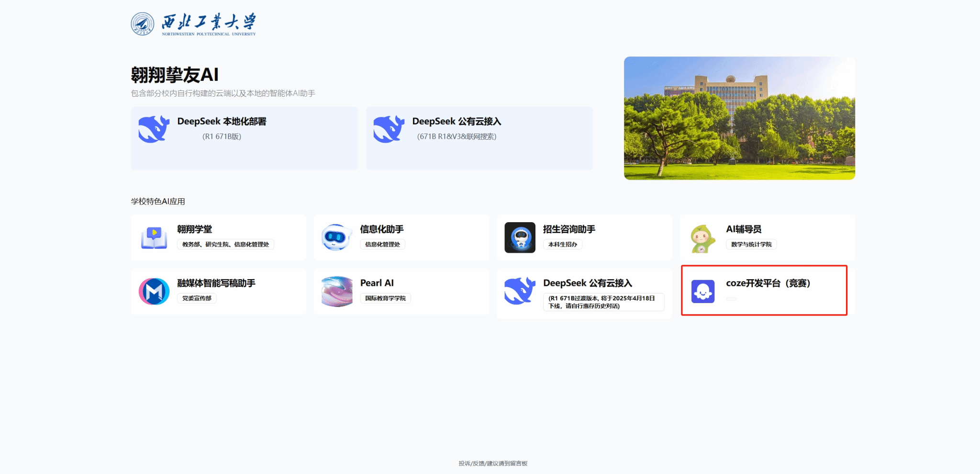Open the Pearl AI title
This screenshot has height=474, width=980.
coord(377,283)
